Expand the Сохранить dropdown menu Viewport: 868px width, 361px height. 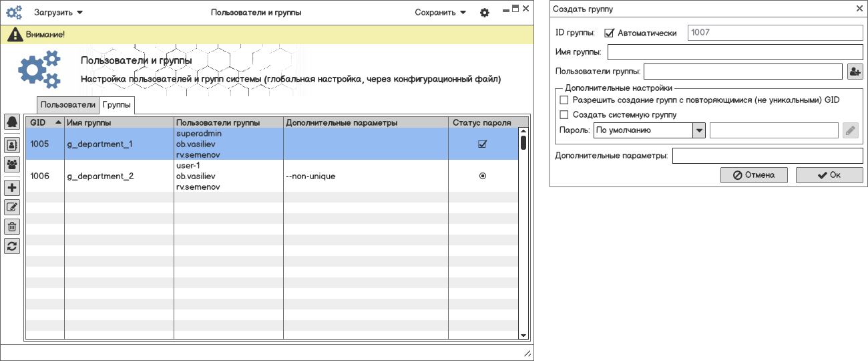[x=440, y=13]
